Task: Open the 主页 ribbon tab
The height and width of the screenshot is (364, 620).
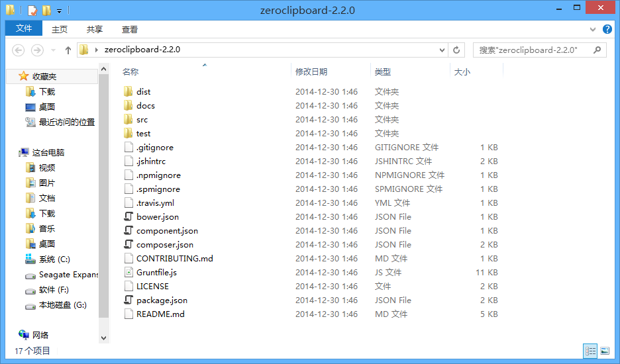Action: tap(60, 30)
